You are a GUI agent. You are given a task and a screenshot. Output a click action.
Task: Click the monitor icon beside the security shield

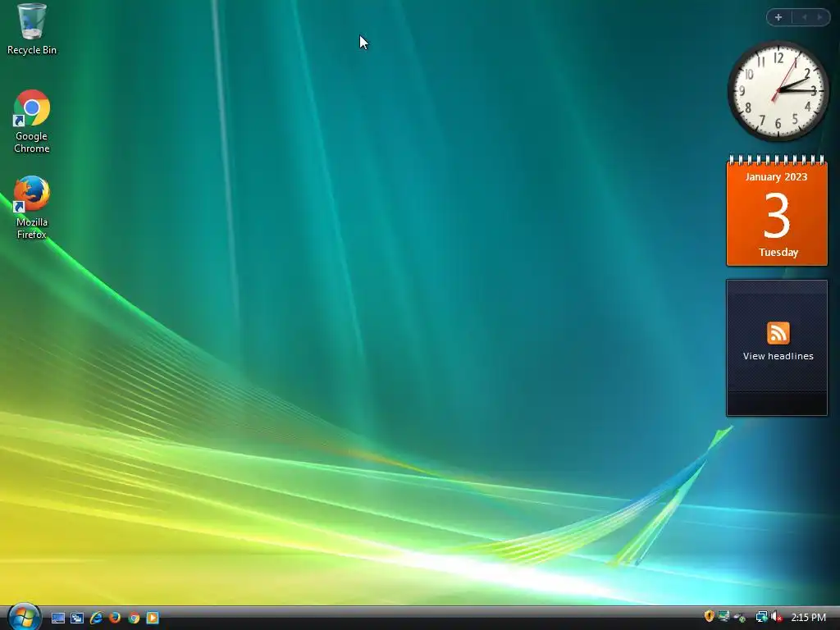point(724,617)
